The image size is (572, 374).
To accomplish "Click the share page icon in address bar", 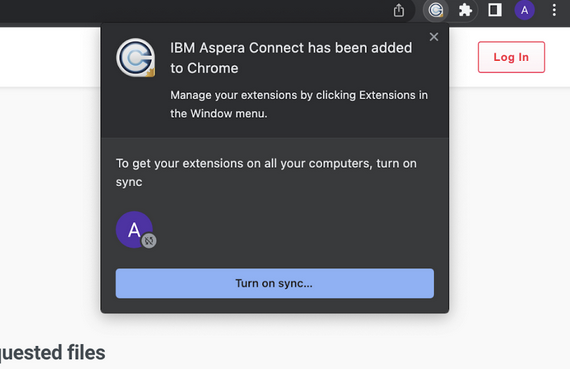I will (x=399, y=10).
